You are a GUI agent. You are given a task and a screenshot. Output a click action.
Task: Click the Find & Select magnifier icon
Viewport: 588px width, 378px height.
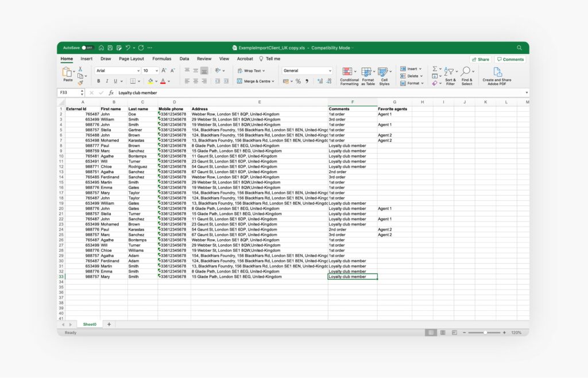[465, 70]
